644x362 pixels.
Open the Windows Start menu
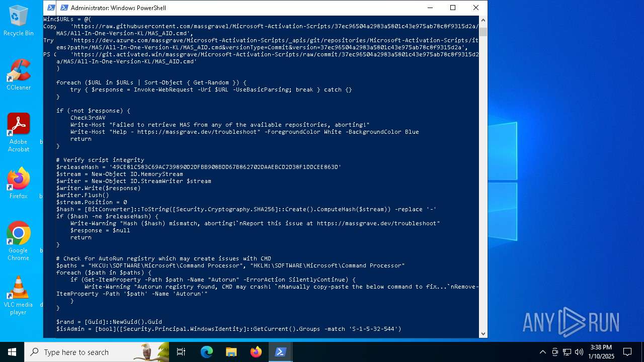(12, 352)
